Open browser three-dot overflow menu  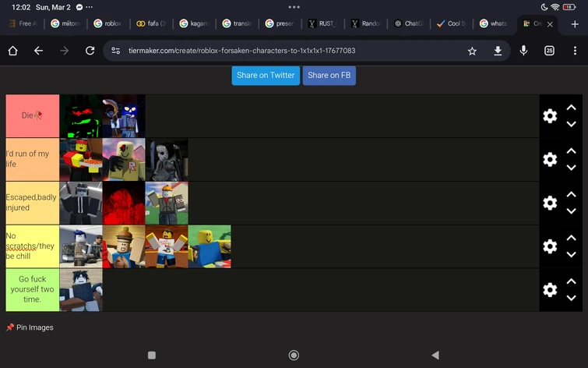coord(575,51)
